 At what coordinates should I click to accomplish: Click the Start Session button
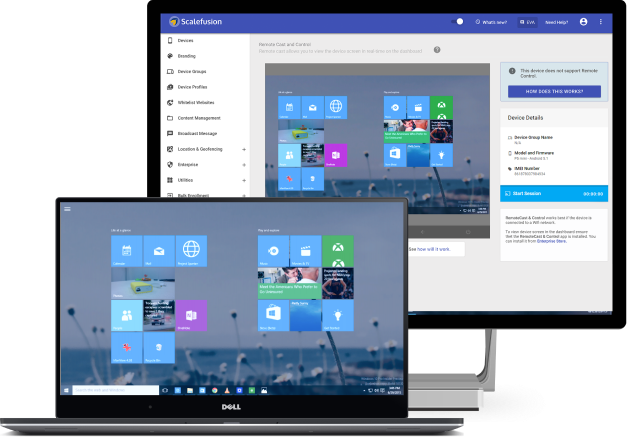[x=554, y=193]
